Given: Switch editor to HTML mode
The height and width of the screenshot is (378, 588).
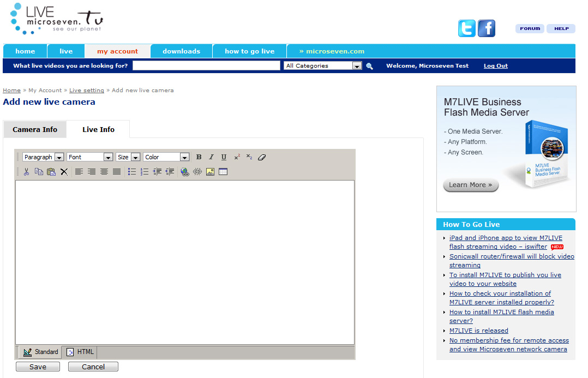Looking at the screenshot, I should coord(80,352).
